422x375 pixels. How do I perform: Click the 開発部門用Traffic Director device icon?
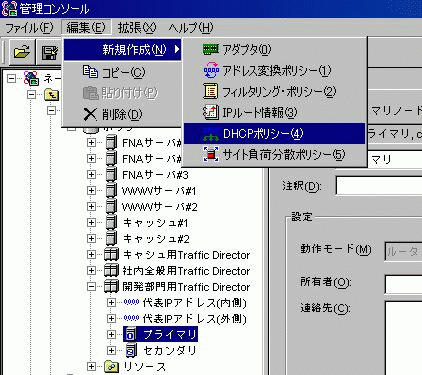point(111,286)
